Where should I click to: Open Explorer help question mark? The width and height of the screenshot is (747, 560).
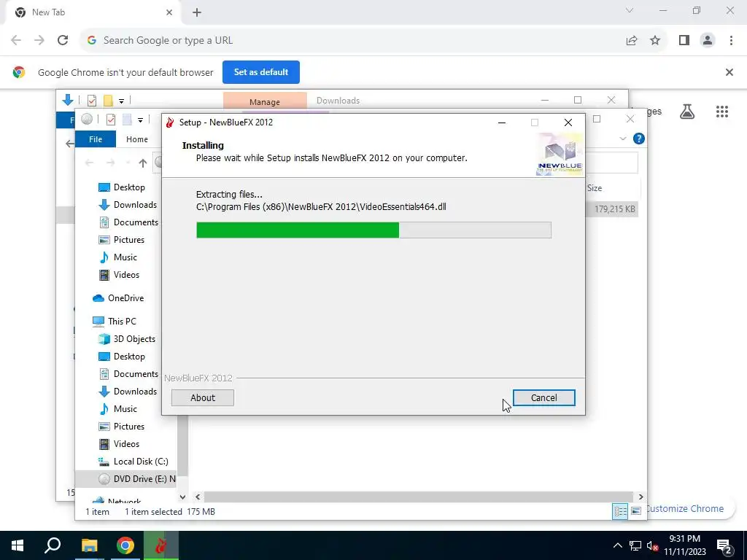coord(639,139)
